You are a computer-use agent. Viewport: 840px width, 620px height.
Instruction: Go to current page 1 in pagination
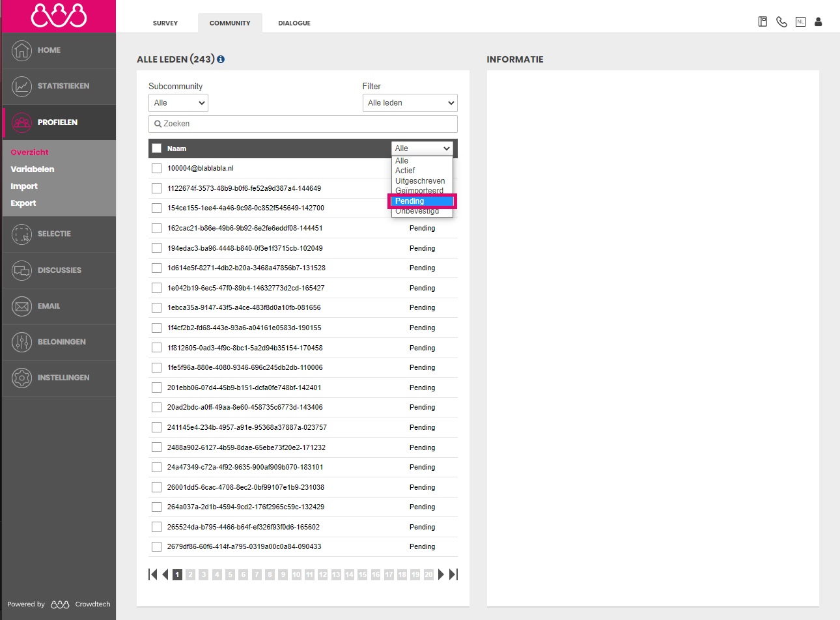pos(177,574)
